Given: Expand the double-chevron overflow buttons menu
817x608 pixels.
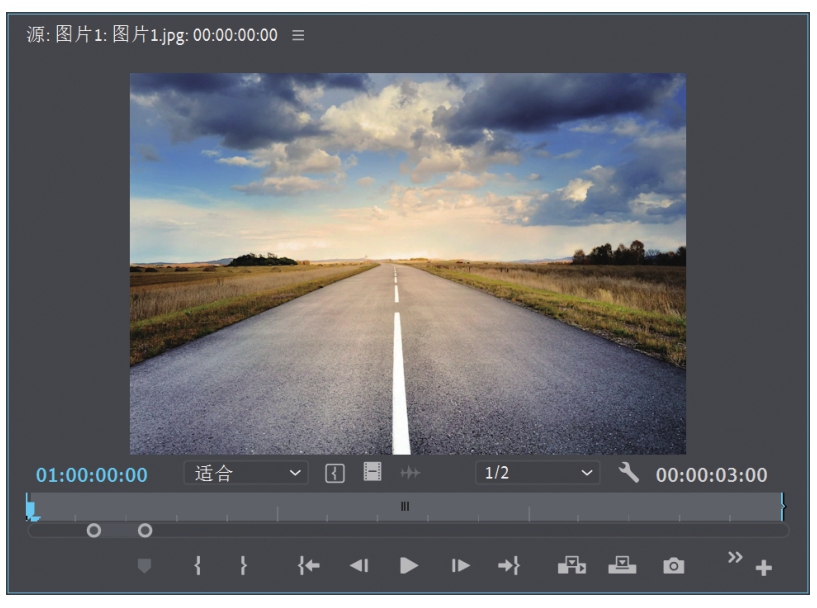Looking at the screenshot, I should [735, 557].
